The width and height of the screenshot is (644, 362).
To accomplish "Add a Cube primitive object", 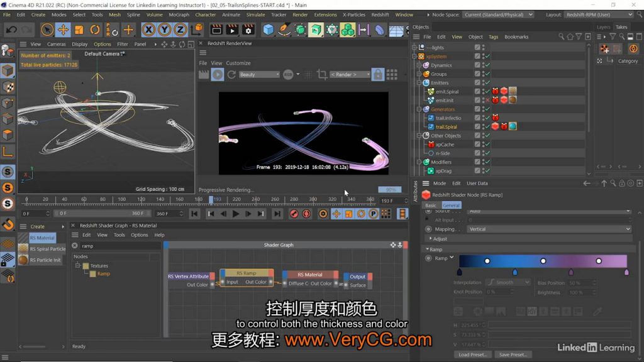I will click(x=268, y=30).
